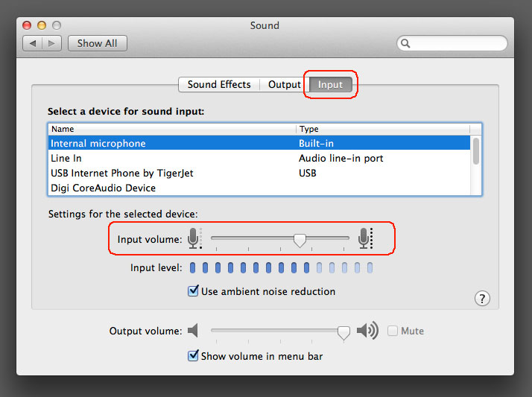The width and height of the screenshot is (532, 397).
Task: Switch to the Output tab
Action: click(285, 84)
